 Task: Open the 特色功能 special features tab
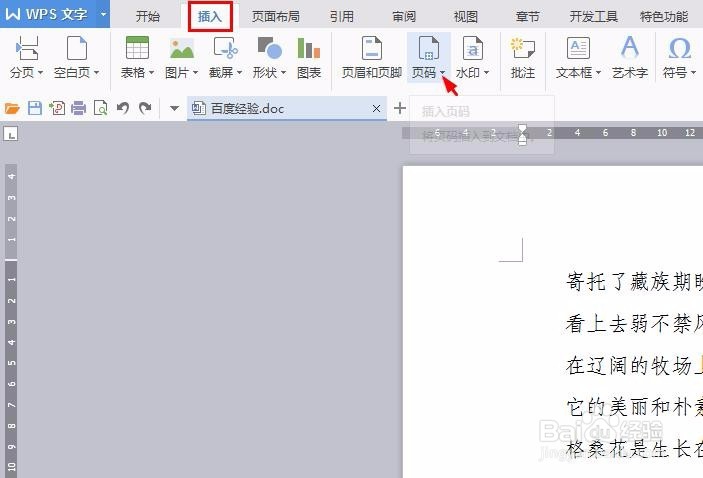click(664, 17)
